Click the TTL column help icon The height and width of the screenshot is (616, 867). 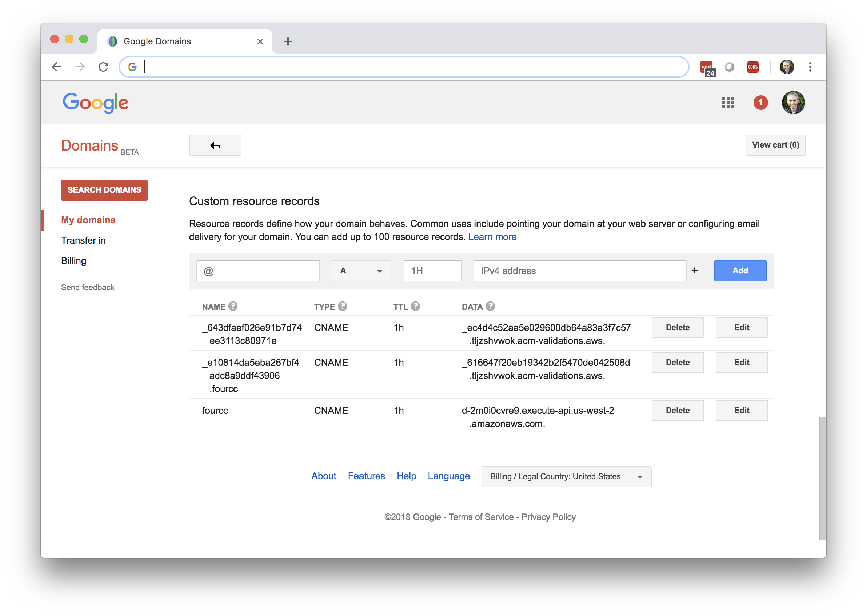point(415,306)
